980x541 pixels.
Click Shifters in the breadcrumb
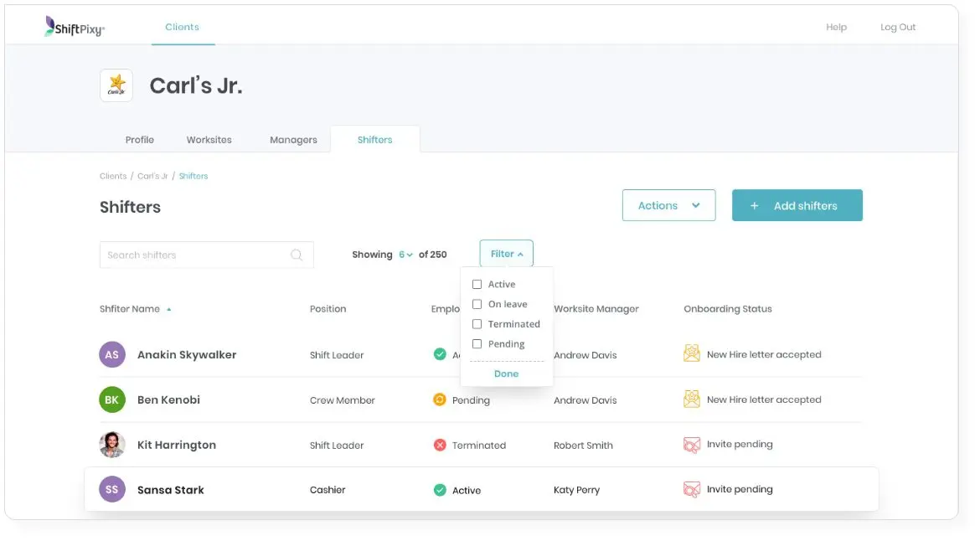coord(193,176)
